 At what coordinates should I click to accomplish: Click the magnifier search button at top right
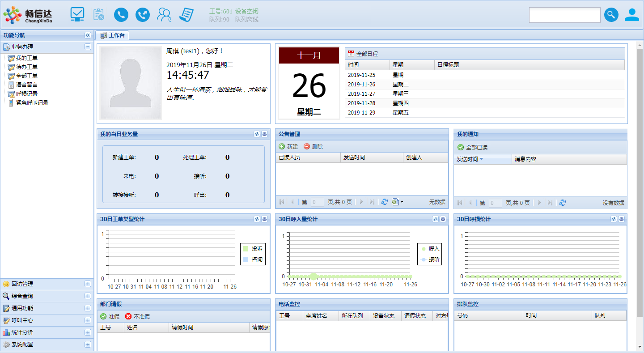point(611,15)
